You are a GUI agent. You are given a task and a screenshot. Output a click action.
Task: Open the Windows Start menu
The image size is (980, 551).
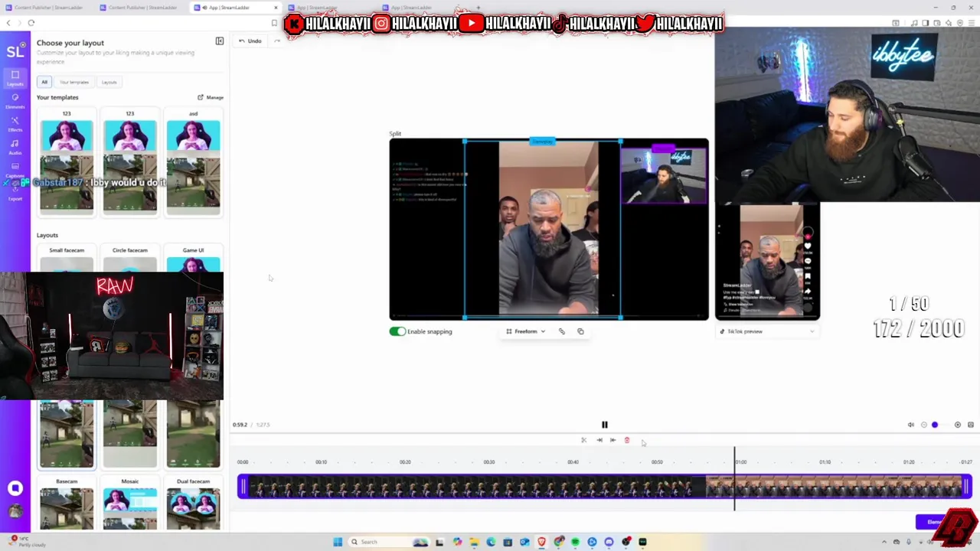[x=338, y=542]
